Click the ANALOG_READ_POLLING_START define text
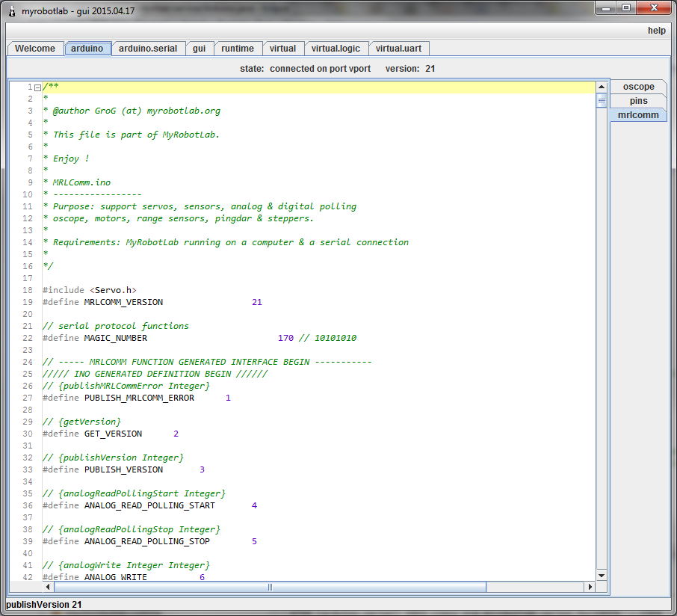 point(149,505)
